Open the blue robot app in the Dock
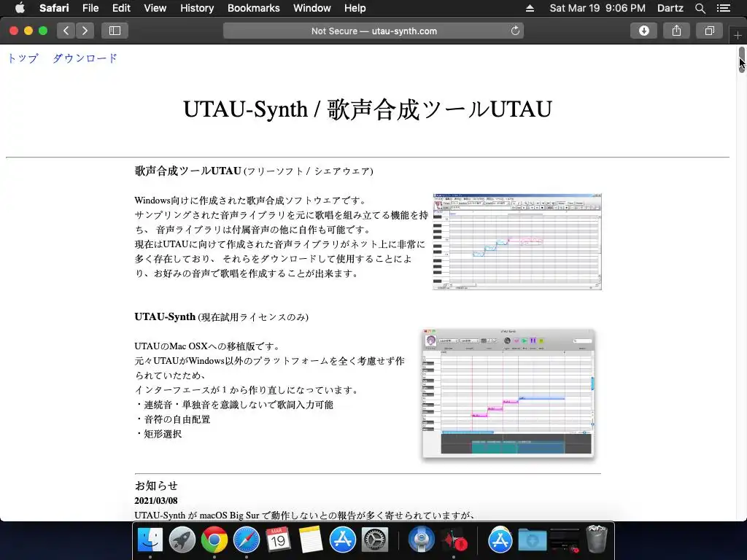The height and width of the screenshot is (560, 747). coord(421,540)
